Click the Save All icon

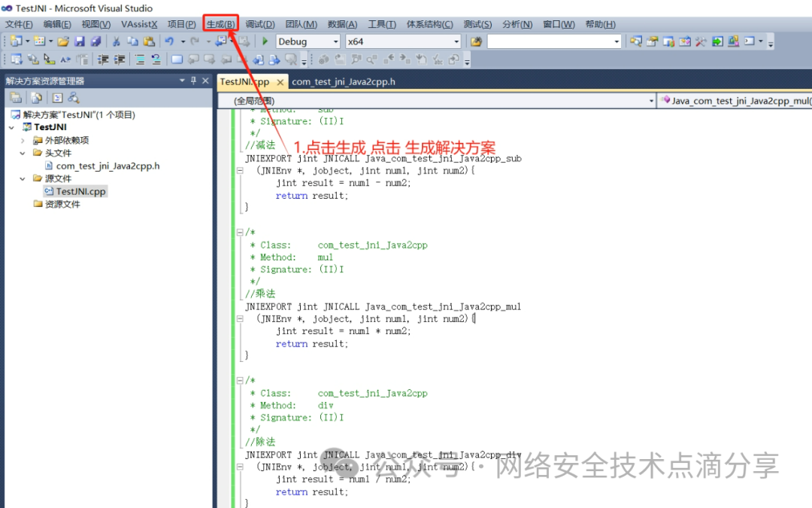coord(95,41)
